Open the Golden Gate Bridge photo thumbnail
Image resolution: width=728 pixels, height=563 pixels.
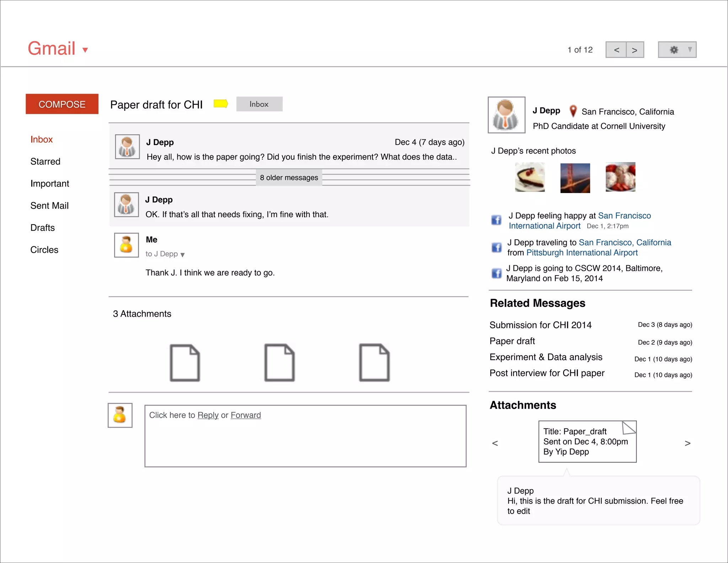(575, 178)
